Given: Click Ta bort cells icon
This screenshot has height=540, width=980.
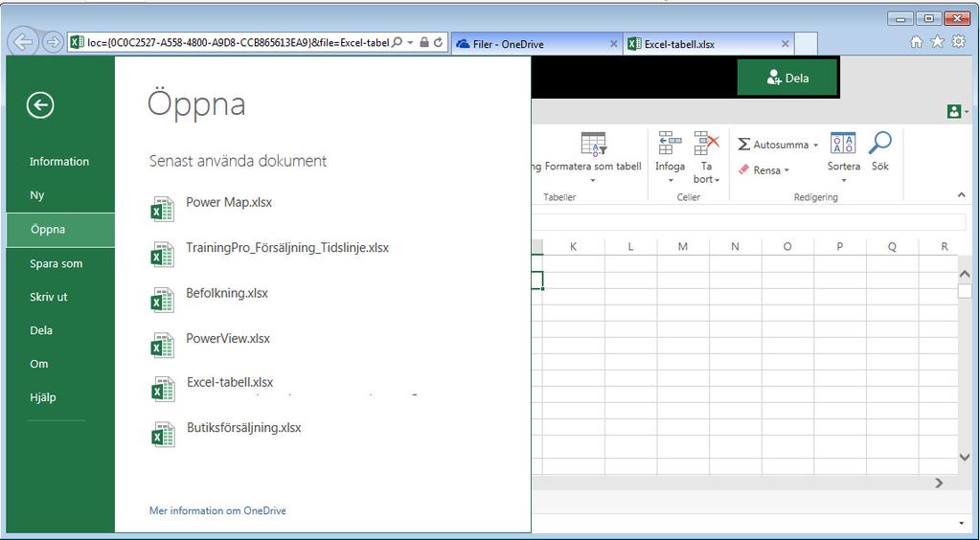Looking at the screenshot, I should click(x=706, y=143).
